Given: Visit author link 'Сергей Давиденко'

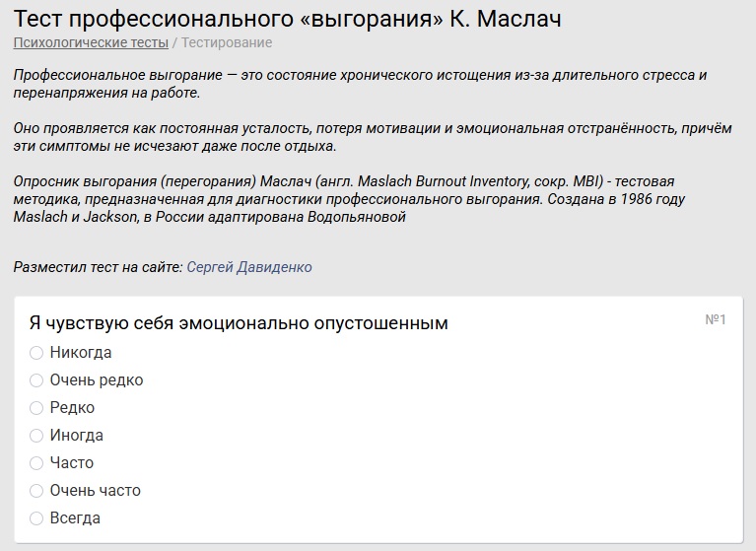Looking at the screenshot, I should 248,267.
